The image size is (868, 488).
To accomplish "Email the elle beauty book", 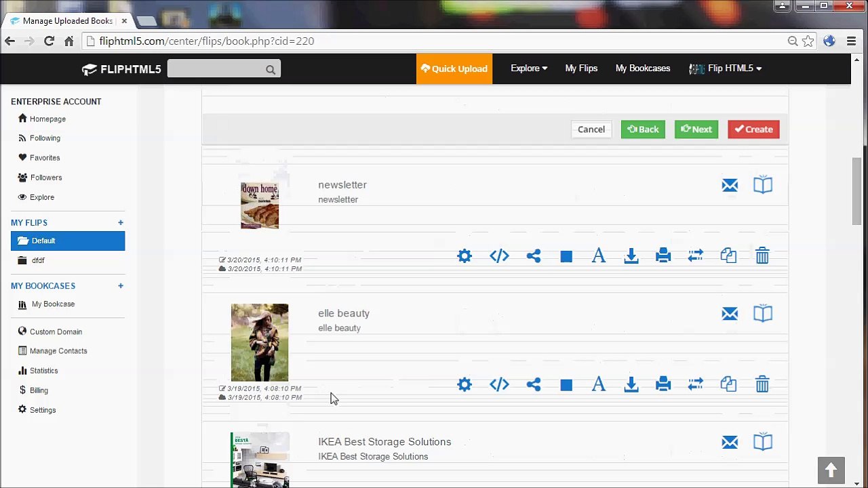I will click(730, 314).
